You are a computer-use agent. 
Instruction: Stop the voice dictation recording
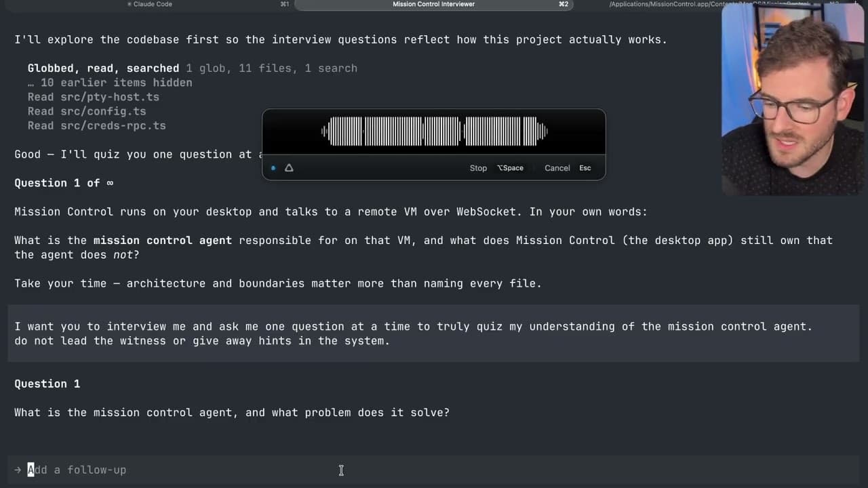[x=478, y=168]
